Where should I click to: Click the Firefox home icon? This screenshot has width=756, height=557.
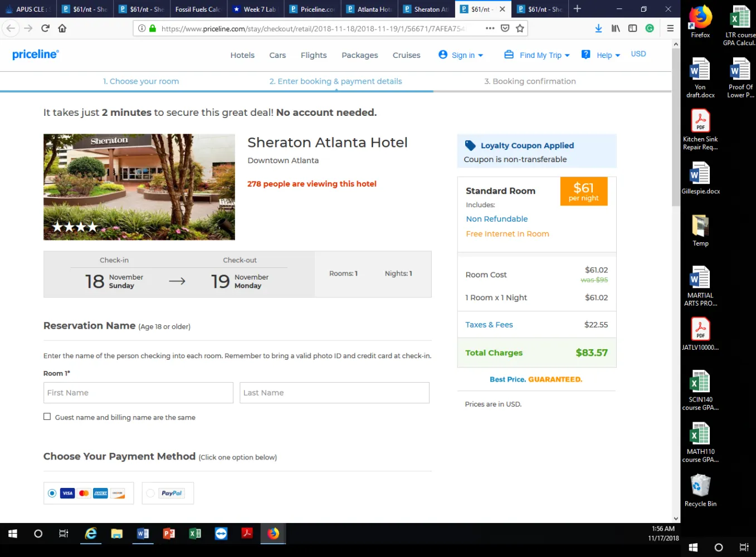pyautogui.click(x=62, y=28)
